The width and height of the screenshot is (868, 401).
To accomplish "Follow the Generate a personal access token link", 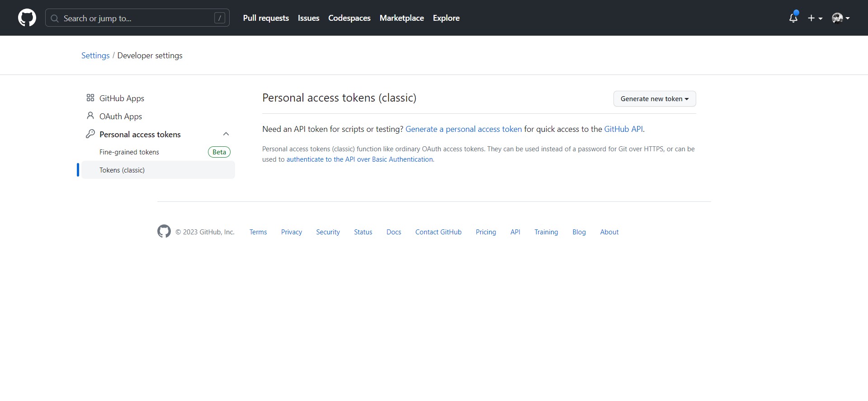I will coord(463,129).
